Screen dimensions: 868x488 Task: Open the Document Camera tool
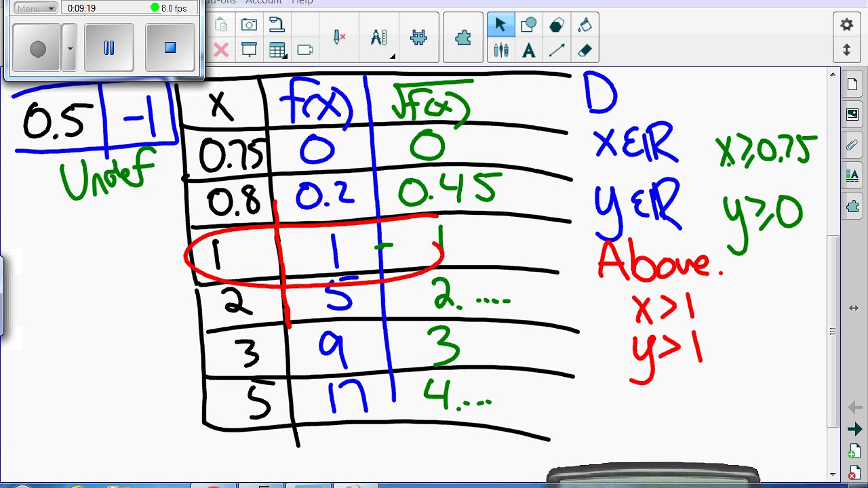277,25
